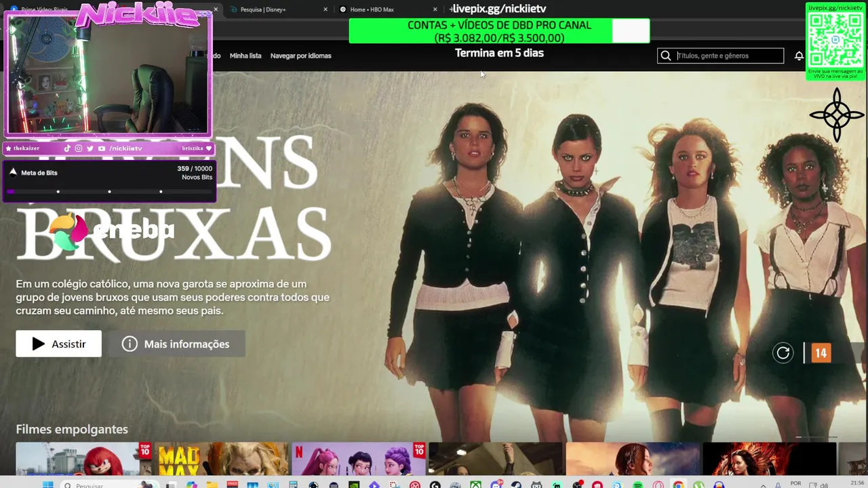Click the Google Chrome taskbar icon
The width and height of the screenshot is (868, 488).
[x=678, y=485]
